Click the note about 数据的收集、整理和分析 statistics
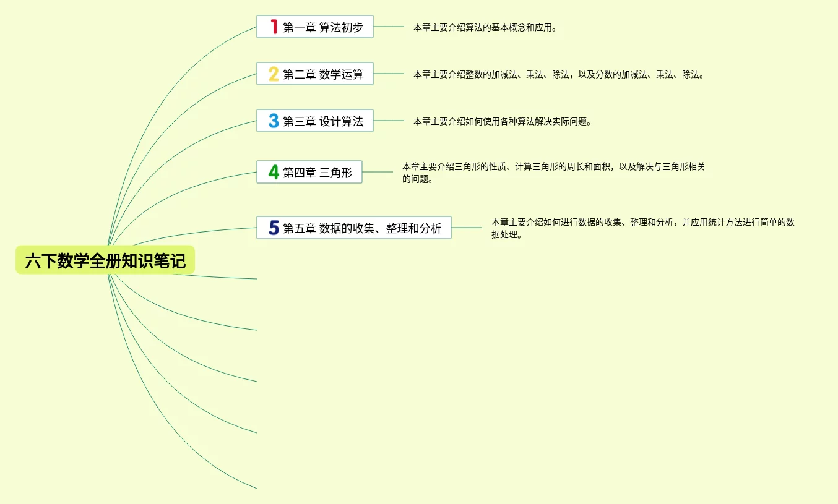Screen dimensions: 838x504 pos(643,228)
